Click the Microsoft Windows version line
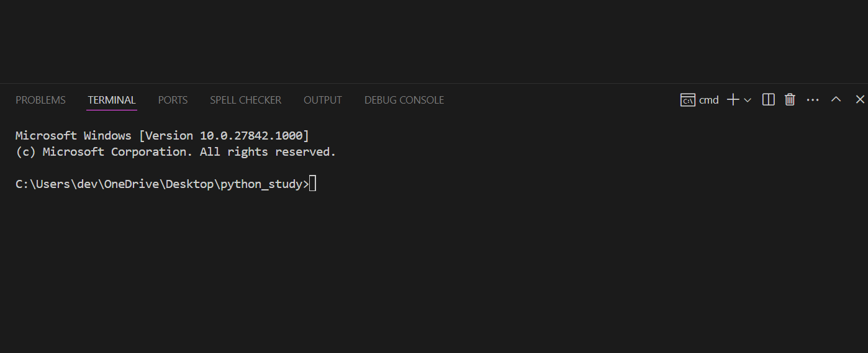 click(162, 136)
